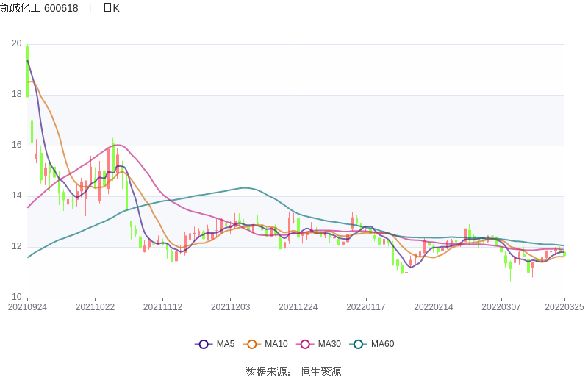Click the 20211203 x-axis date label
588x380 pixels.
(x=231, y=307)
